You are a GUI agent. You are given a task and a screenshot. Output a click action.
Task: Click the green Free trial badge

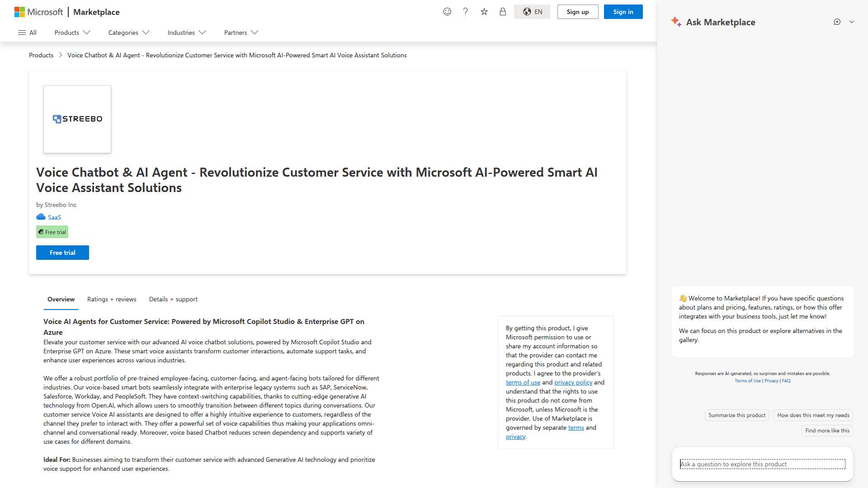[x=52, y=232]
